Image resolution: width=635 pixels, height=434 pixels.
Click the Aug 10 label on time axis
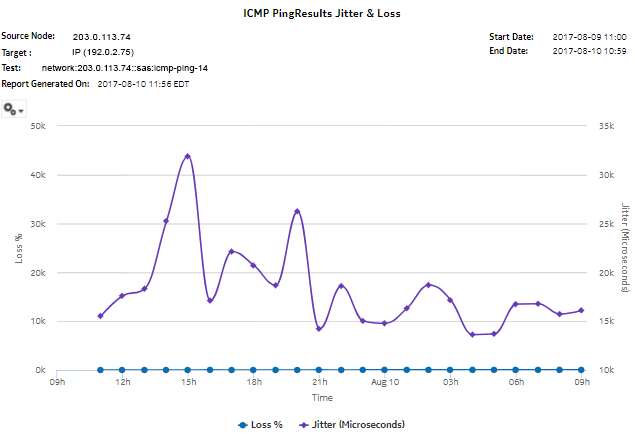(x=385, y=382)
